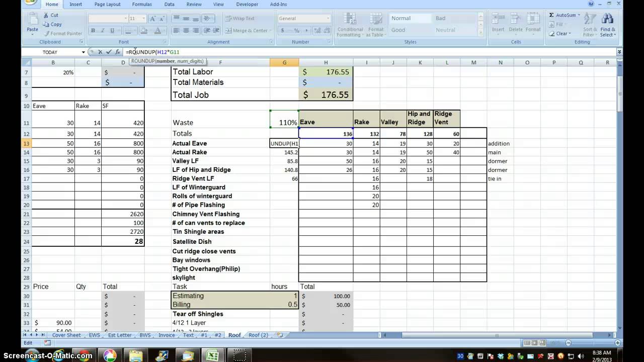
Task: Switch to Page Break Preview in status bar
Action: tap(543, 343)
